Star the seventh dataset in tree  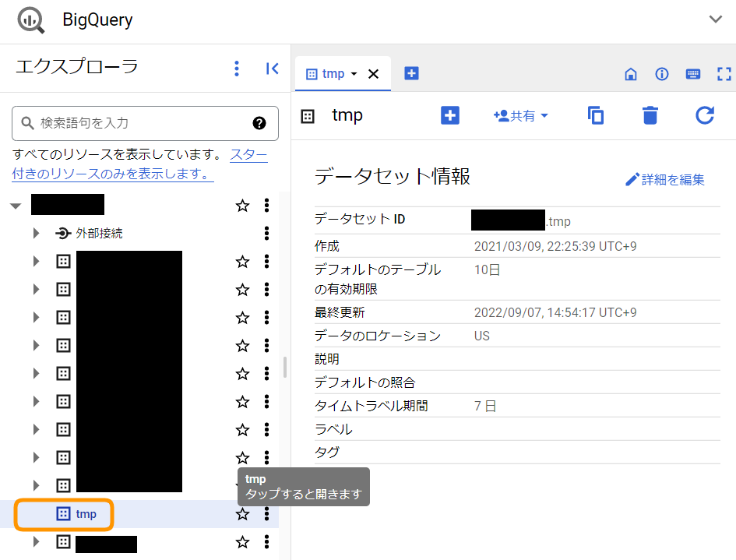pos(243,429)
